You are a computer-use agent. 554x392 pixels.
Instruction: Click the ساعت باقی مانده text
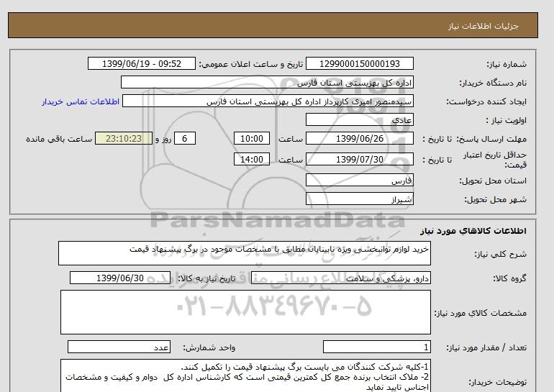tap(59, 139)
